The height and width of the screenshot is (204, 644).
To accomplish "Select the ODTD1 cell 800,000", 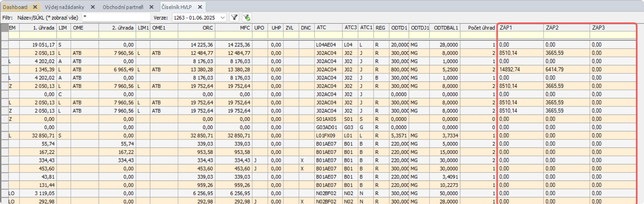I will click(x=399, y=69).
